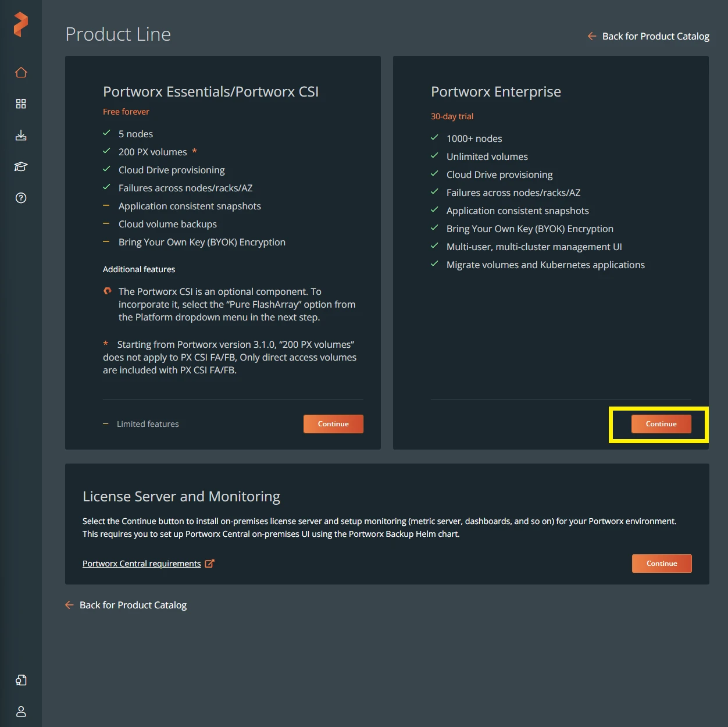The image size is (728, 727).
Task: Click the Portworx logo in sidebar
Action: (x=20, y=24)
